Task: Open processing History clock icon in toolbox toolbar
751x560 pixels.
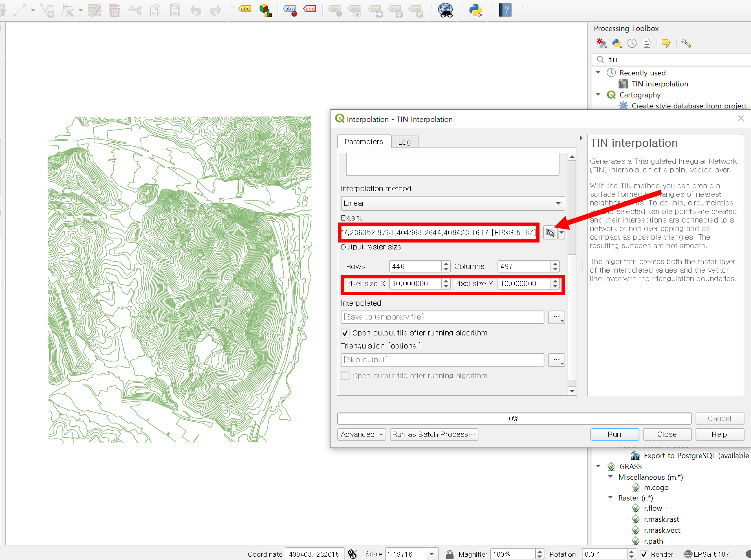Action: [632, 43]
